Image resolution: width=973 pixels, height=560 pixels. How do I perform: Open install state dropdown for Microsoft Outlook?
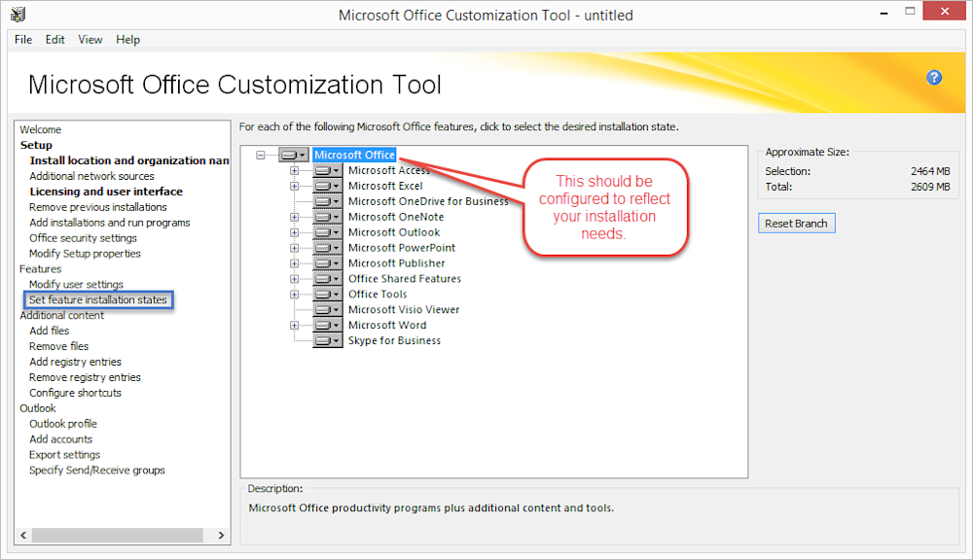328,232
